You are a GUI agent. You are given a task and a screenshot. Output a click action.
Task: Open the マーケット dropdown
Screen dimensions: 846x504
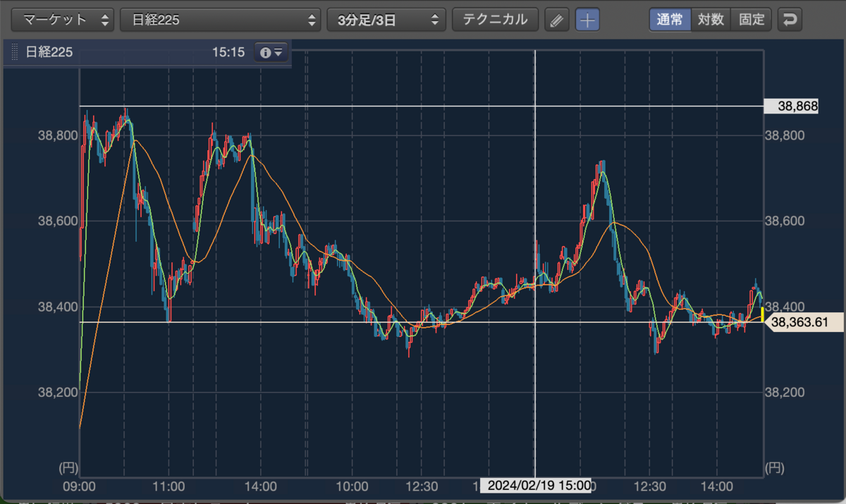[63, 20]
